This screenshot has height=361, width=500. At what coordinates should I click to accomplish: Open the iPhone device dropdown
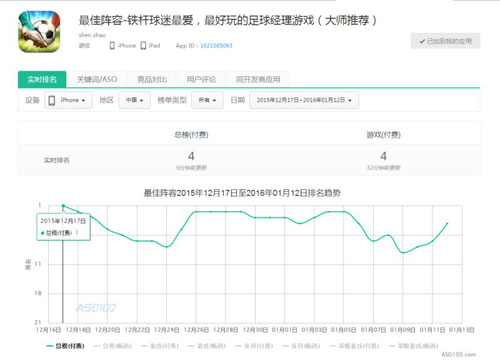tap(68, 100)
